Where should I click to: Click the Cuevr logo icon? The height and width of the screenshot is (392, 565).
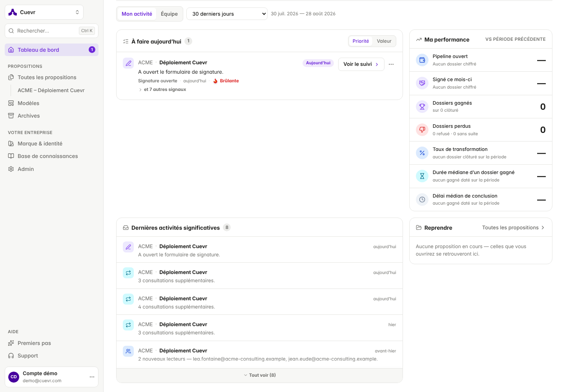click(13, 12)
